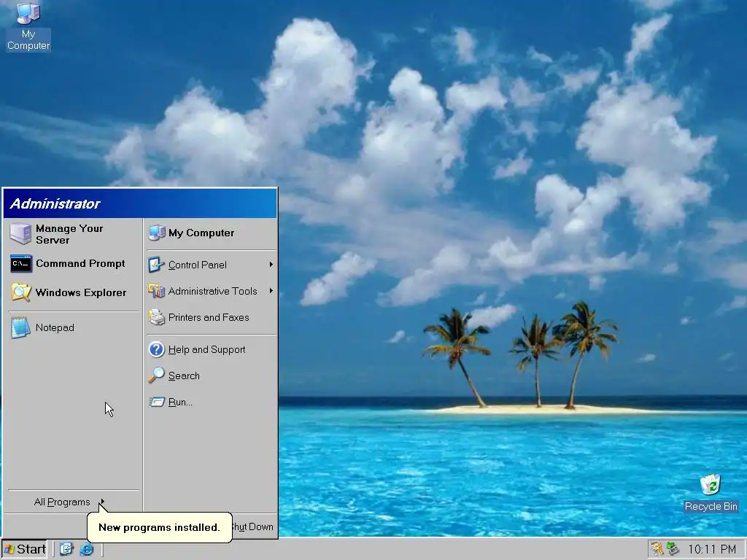Select the My Computer label in Start menu
The height and width of the screenshot is (560, 747).
tap(201, 233)
